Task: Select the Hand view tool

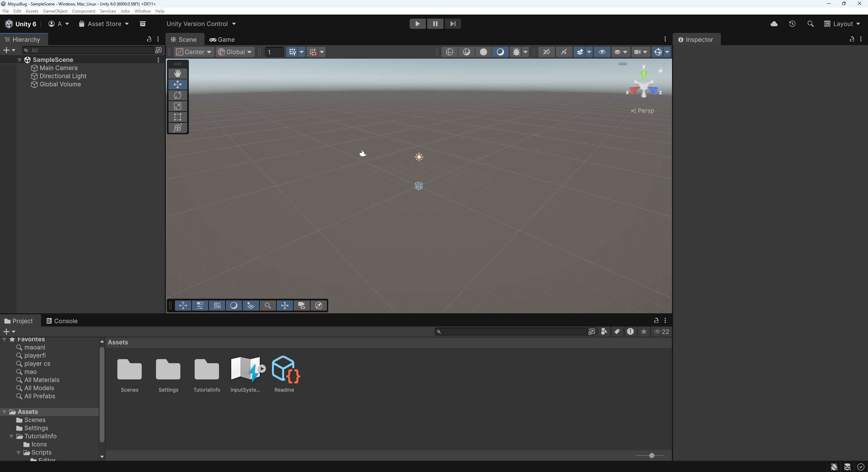Action: 178,74
